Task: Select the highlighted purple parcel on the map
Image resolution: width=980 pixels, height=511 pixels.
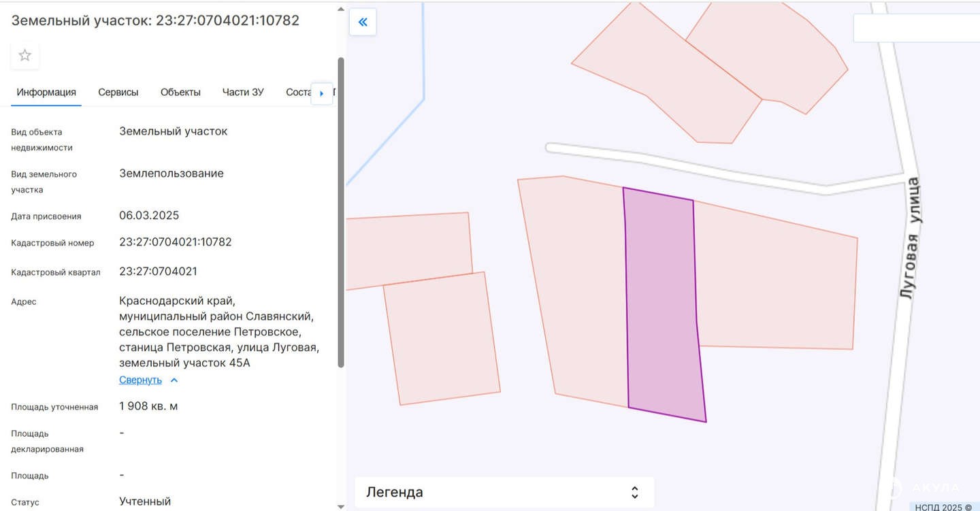Action: pyautogui.click(x=664, y=306)
